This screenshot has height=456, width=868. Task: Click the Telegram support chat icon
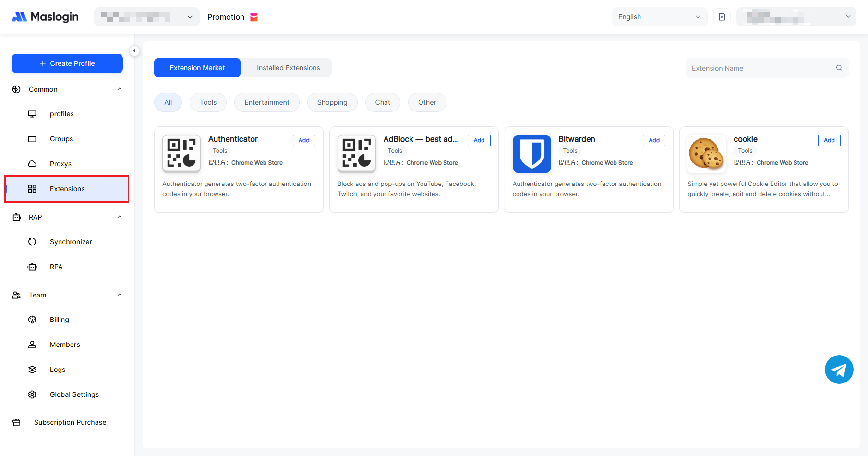[839, 370]
